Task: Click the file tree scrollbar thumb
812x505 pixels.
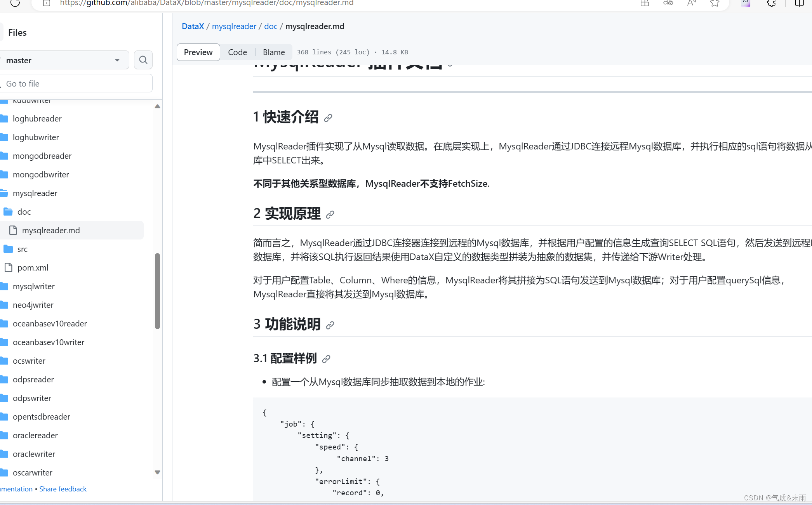Action: tap(157, 291)
